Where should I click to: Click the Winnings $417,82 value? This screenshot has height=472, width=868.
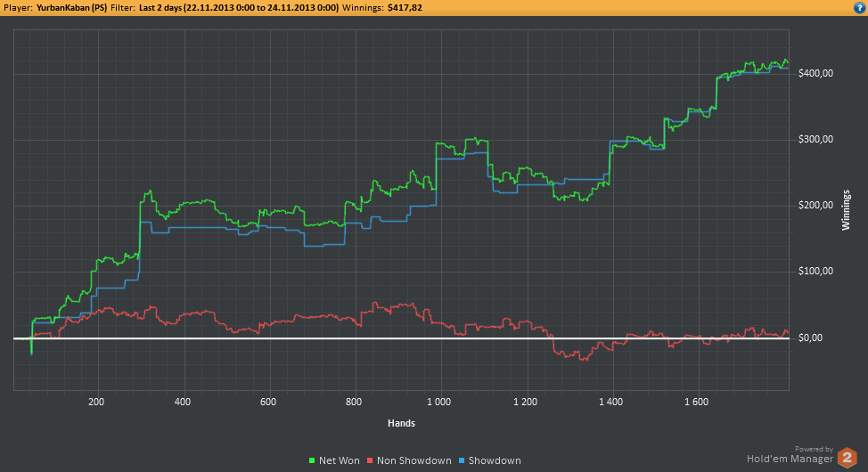coord(403,8)
